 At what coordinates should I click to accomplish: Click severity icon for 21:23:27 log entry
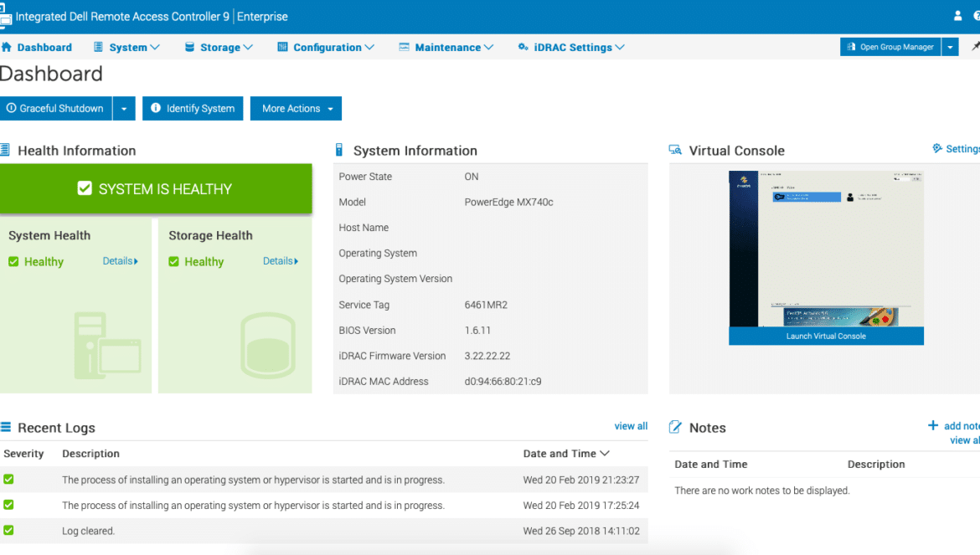coord(8,479)
